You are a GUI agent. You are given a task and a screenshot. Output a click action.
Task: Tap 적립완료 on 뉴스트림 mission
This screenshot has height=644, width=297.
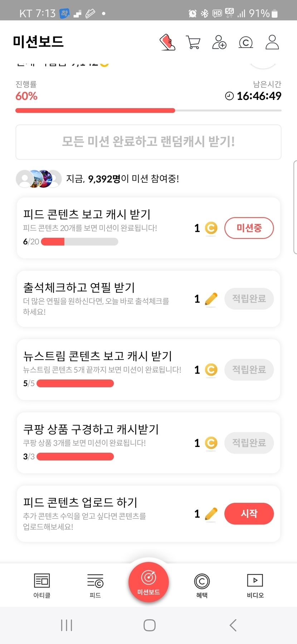[x=249, y=370]
